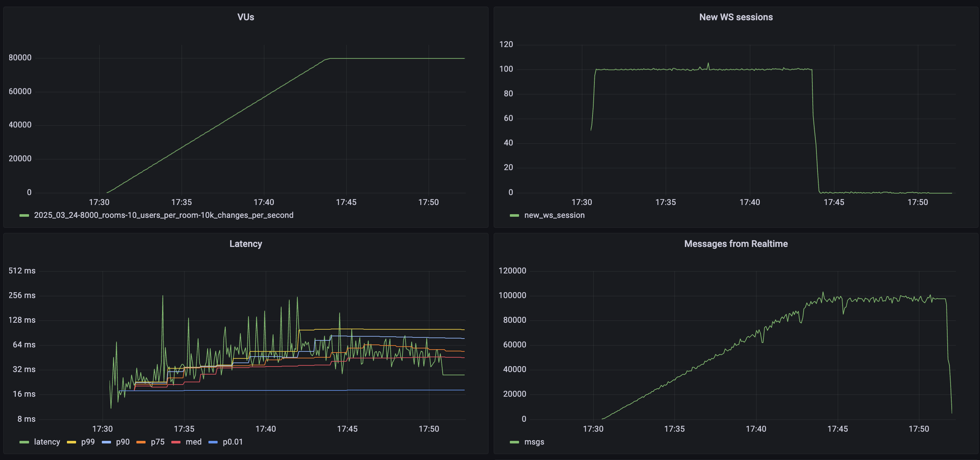Open the Messages from Realtime panel menu
This screenshot has height=460, width=980.
pyautogui.click(x=736, y=243)
